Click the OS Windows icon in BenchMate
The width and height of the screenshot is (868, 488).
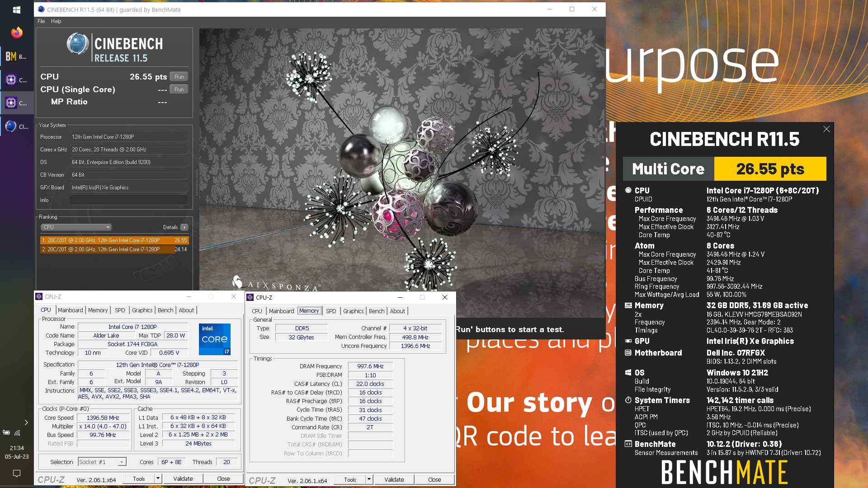(x=628, y=373)
